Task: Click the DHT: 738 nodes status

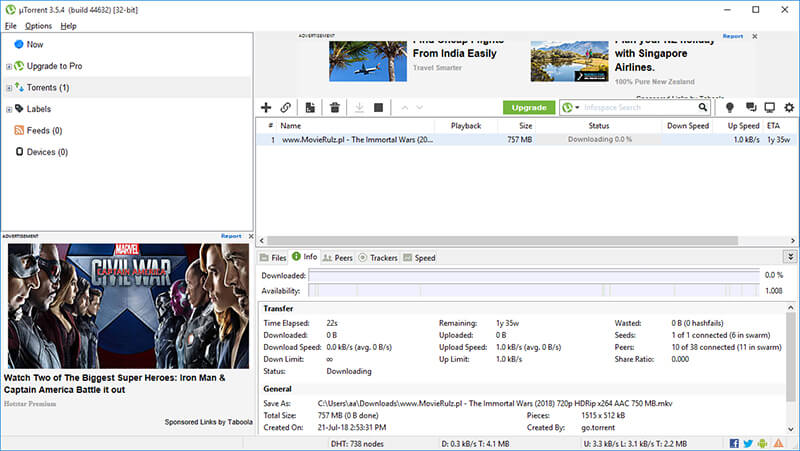Action: pyautogui.click(x=357, y=444)
